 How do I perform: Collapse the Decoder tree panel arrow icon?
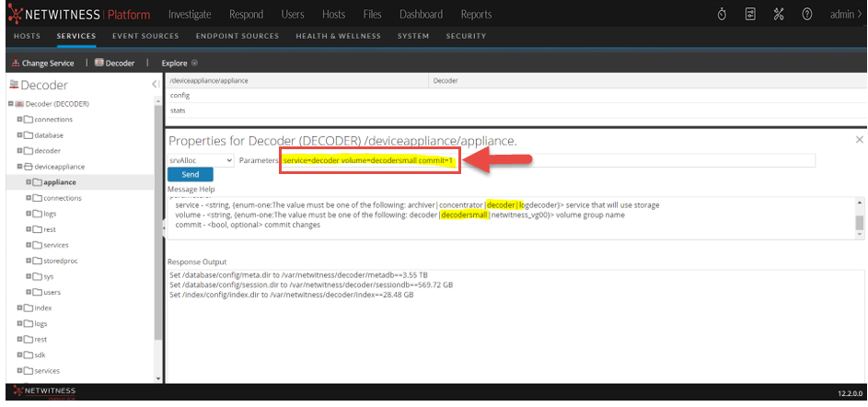(x=156, y=85)
